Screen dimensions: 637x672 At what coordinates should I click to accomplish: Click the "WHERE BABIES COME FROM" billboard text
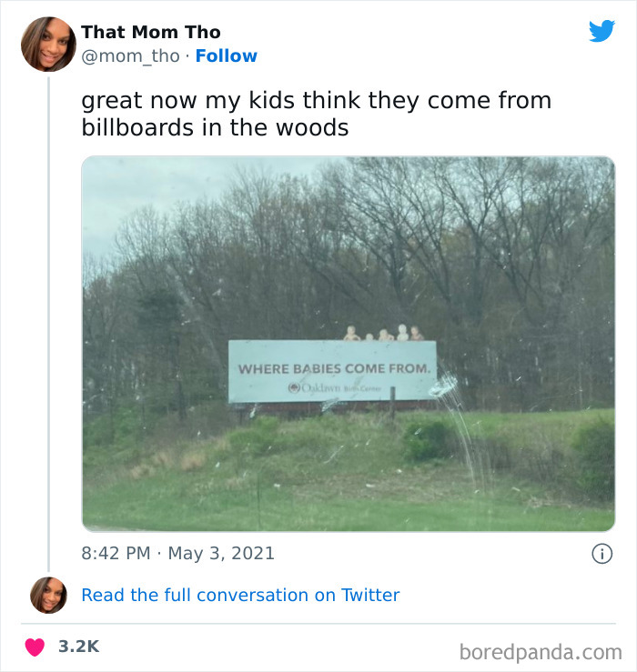pos(333,368)
